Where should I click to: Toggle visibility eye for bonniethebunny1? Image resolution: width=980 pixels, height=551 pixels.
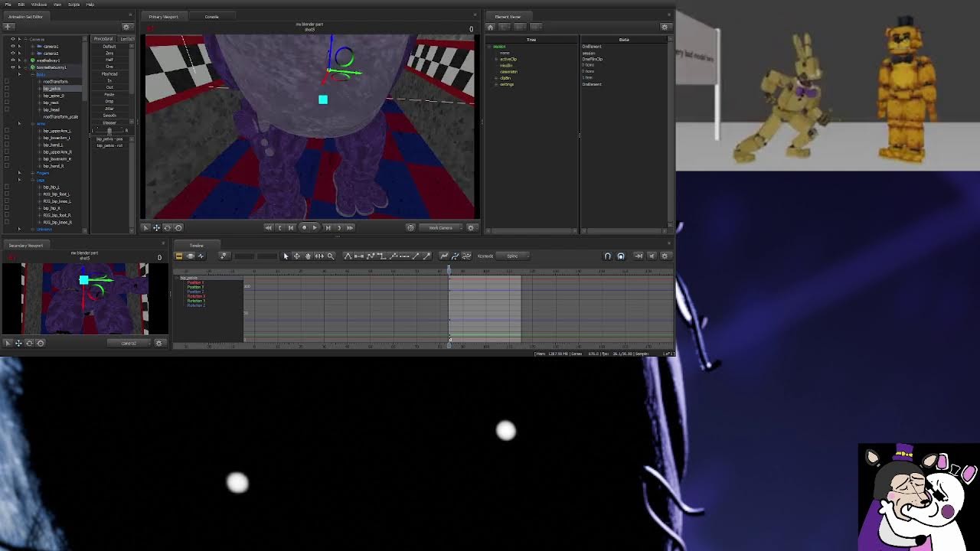[x=13, y=67]
